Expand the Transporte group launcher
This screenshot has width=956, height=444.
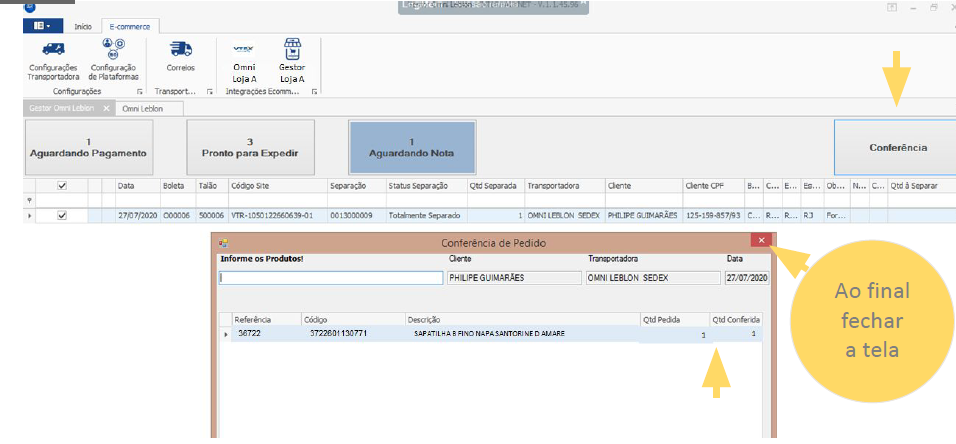point(210,91)
